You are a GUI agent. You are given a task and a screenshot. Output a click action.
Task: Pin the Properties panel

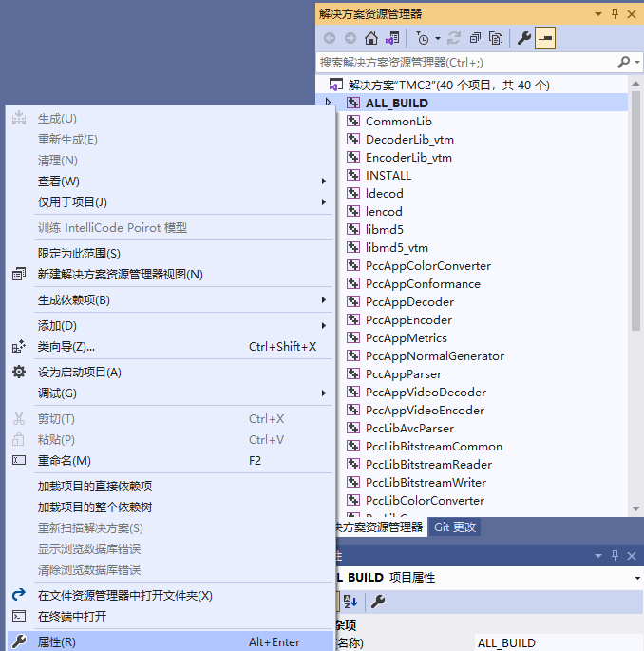point(615,556)
